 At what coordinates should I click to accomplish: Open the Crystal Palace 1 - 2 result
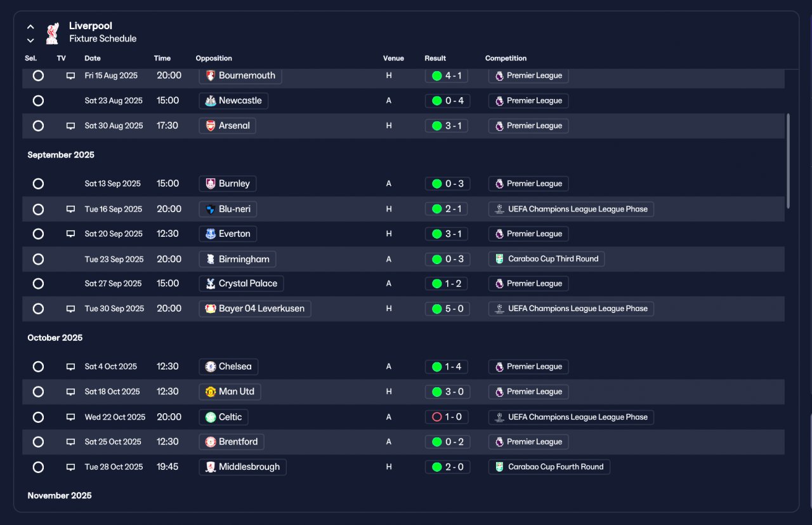pos(447,284)
